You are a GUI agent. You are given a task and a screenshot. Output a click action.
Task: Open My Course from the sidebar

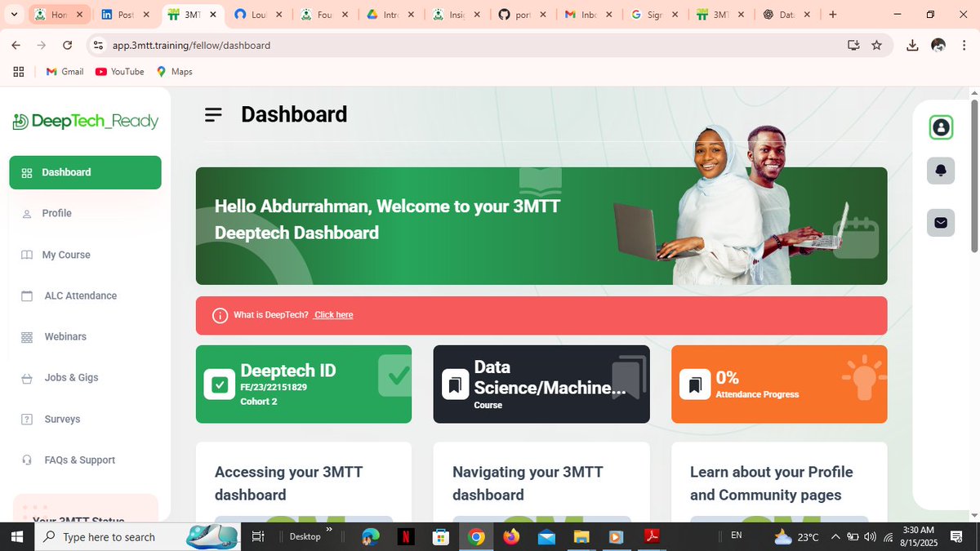tap(65, 254)
